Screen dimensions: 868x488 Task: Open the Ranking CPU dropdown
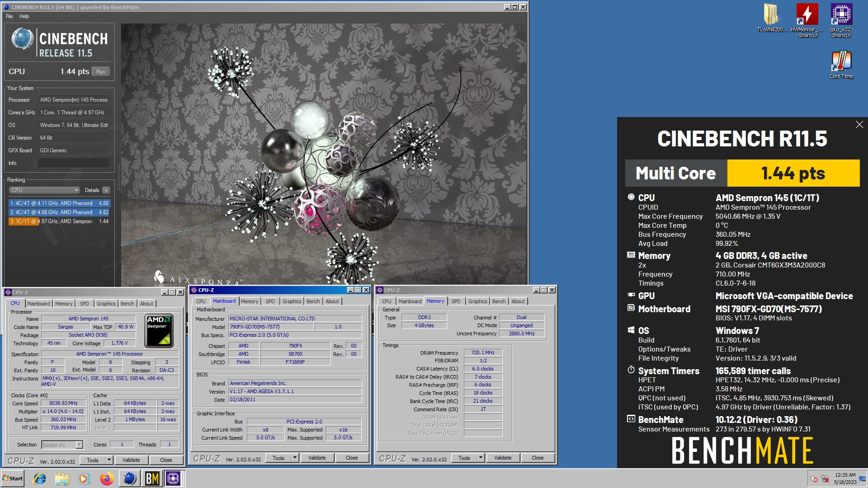coord(44,190)
